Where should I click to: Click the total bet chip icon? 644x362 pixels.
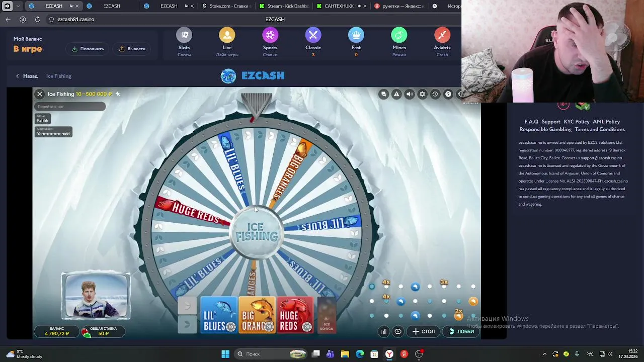86,332
